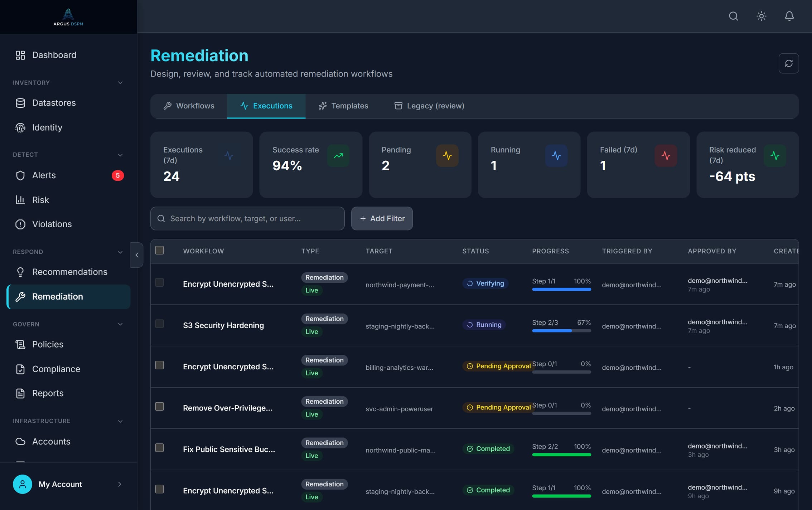Click the Reports file icon

(x=20, y=393)
